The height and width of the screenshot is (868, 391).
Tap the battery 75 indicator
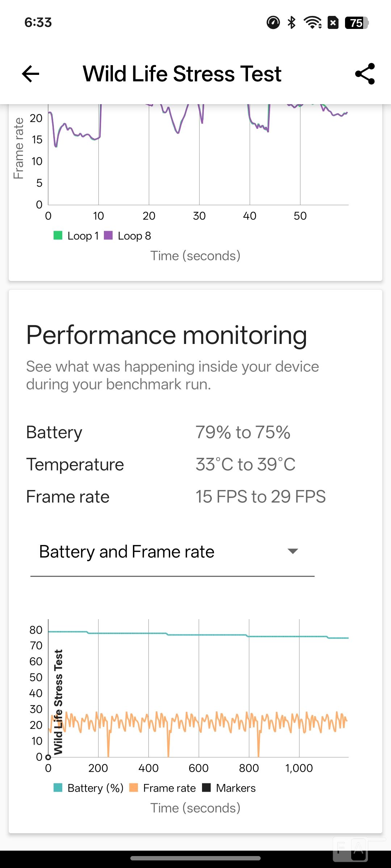click(357, 23)
